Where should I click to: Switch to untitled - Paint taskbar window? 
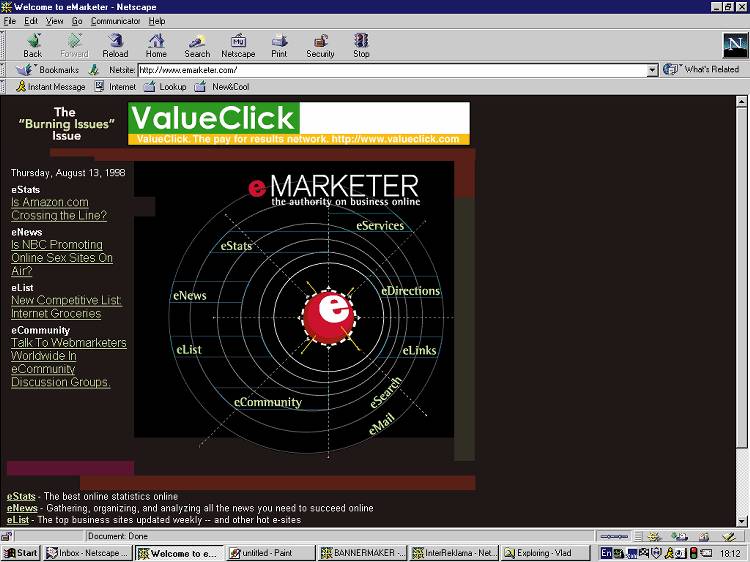click(270, 553)
